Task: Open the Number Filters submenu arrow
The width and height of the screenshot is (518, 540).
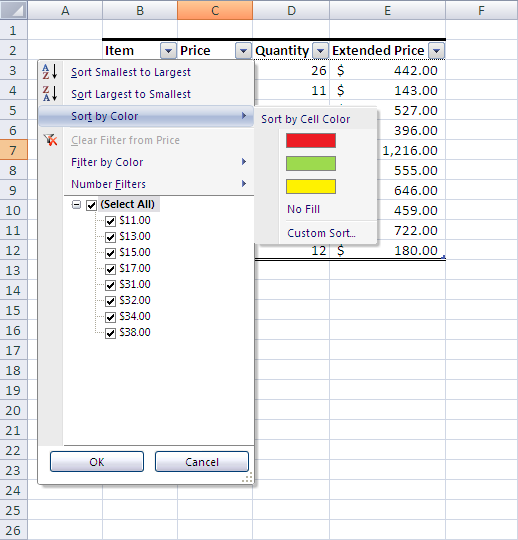Action: coord(244,184)
